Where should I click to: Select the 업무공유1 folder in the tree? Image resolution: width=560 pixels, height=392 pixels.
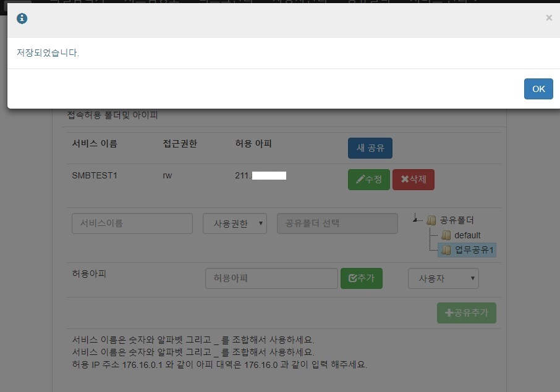pyautogui.click(x=475, y=250)
